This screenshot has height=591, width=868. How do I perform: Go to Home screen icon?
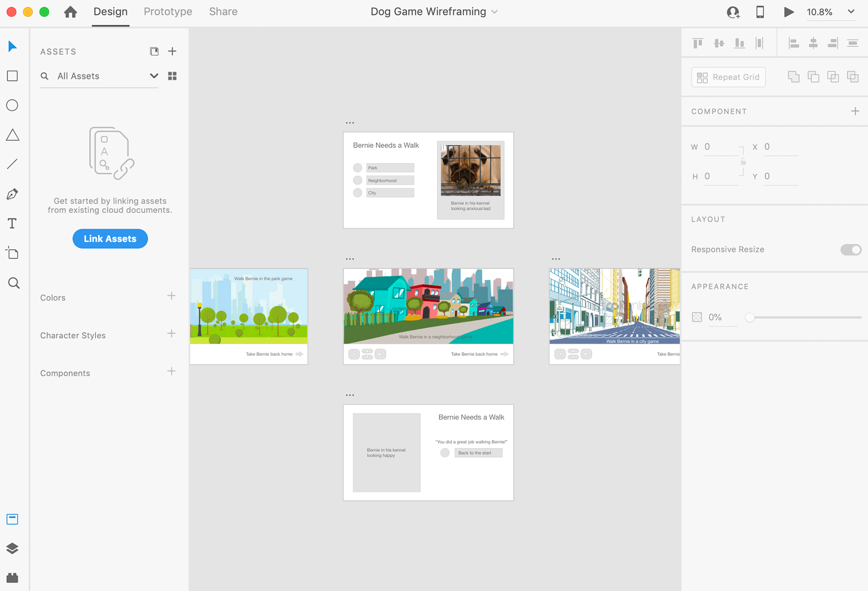point(70,12)
